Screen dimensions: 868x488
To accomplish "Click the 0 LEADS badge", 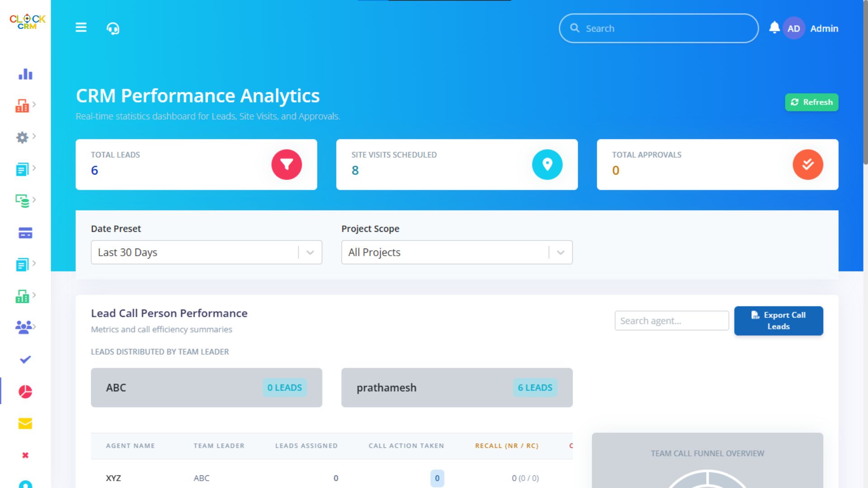I will [284, 388].
